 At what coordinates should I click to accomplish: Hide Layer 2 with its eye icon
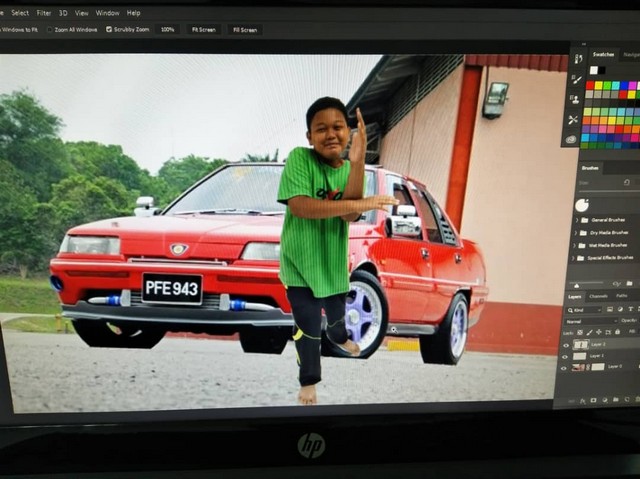566,344
